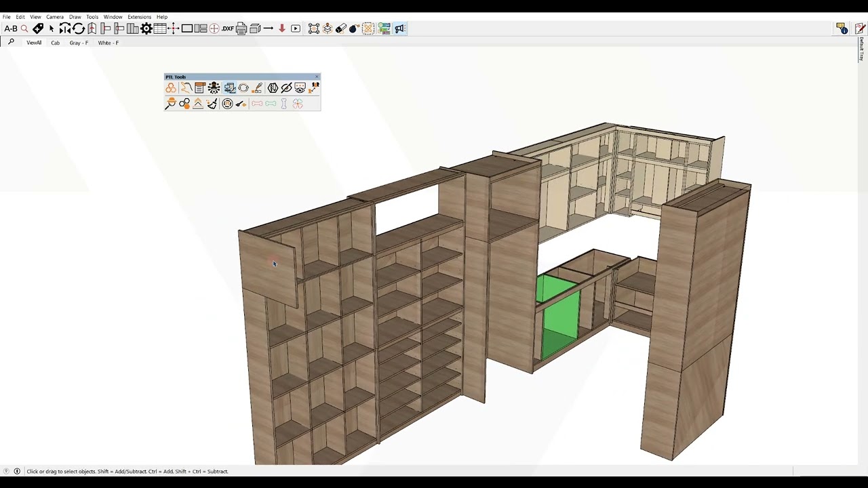Image resolution: width=868 pixels, height=488 pixels.
Task: Click the red down arrow icon
Action: pos(282,28)
